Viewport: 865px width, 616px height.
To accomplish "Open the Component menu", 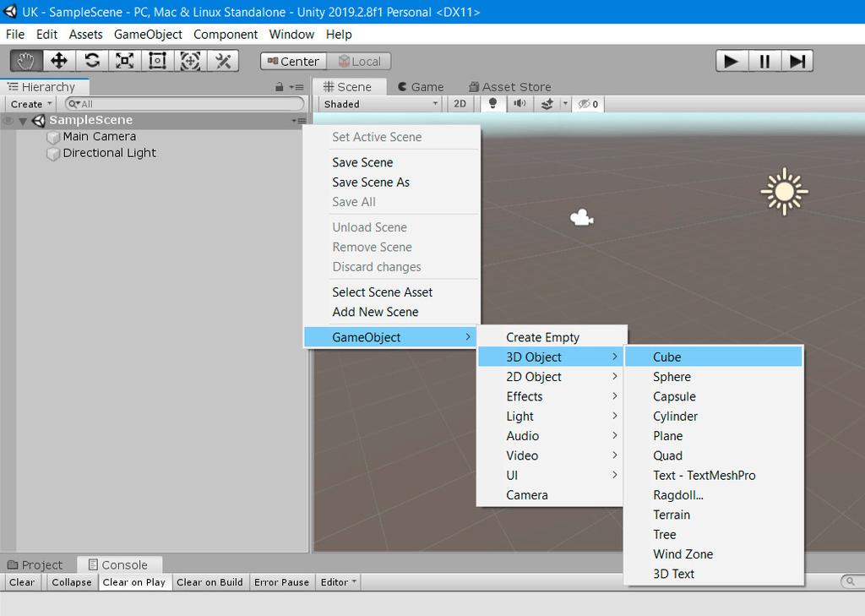I will pyautogui.click(x=225, y=34).
